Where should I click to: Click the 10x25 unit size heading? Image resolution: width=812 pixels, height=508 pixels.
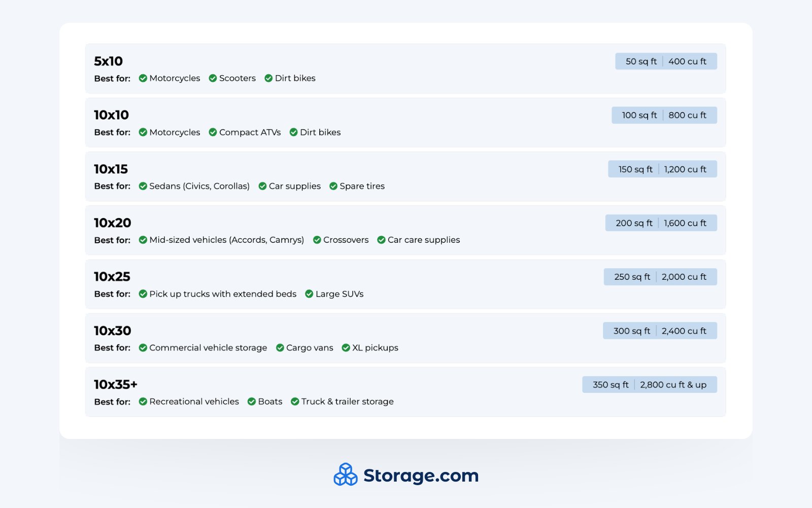coord(112,276)
